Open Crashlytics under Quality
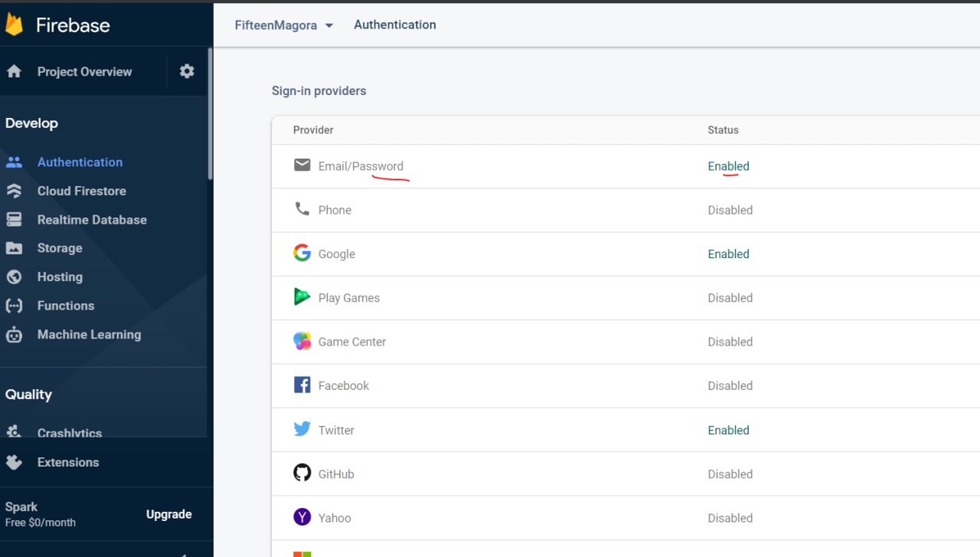980x557 pixels. click(x=70, y=433)
